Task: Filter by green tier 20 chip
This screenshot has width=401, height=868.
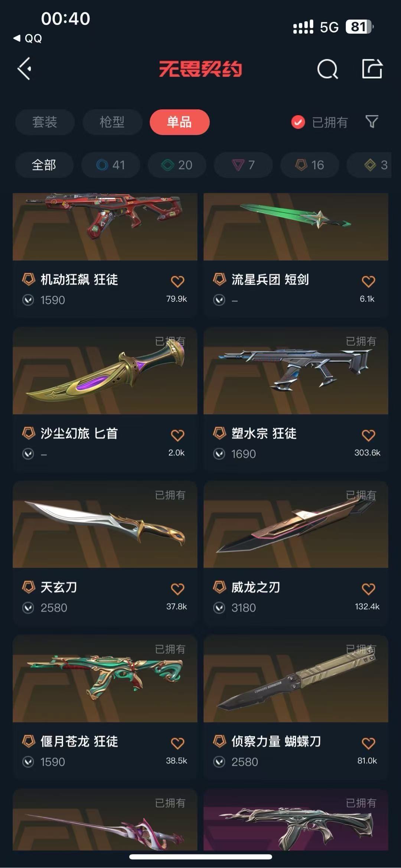Action: (x=177, y=165)
